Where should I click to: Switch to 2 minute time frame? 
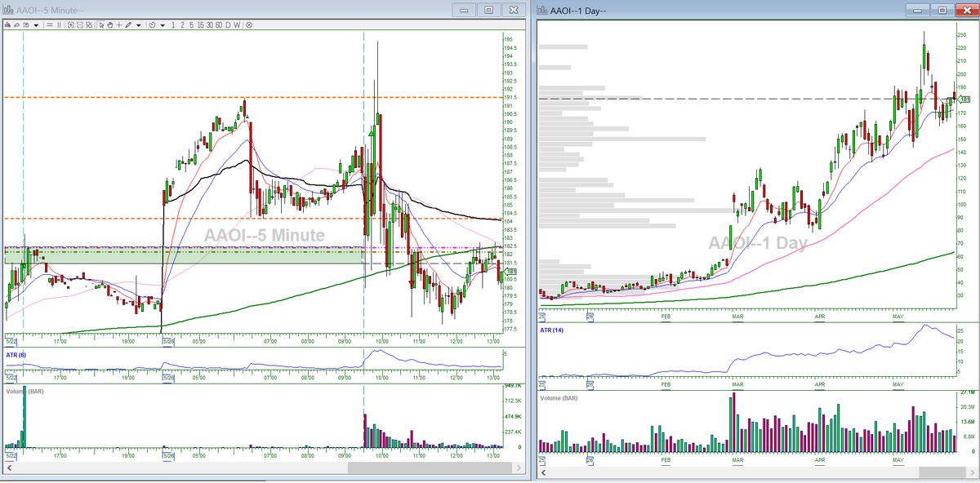point(182,25)
